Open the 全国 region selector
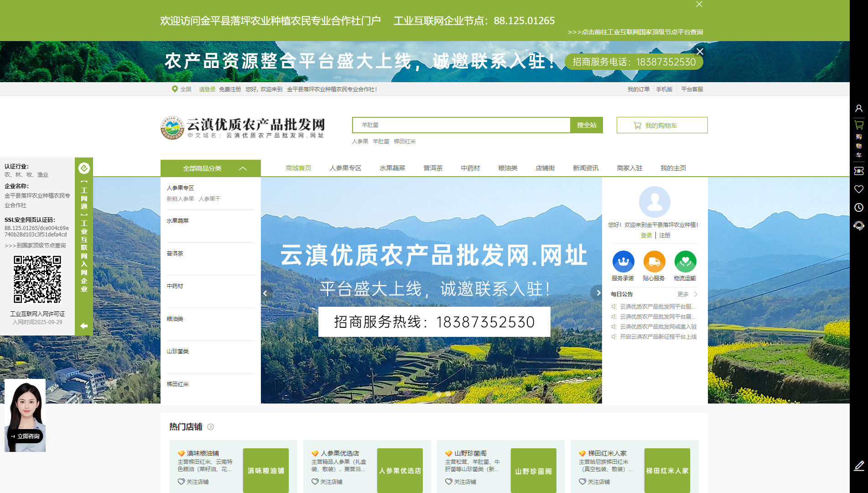The width and height of the screenshot is (868, 493). (x=182, y=89)
